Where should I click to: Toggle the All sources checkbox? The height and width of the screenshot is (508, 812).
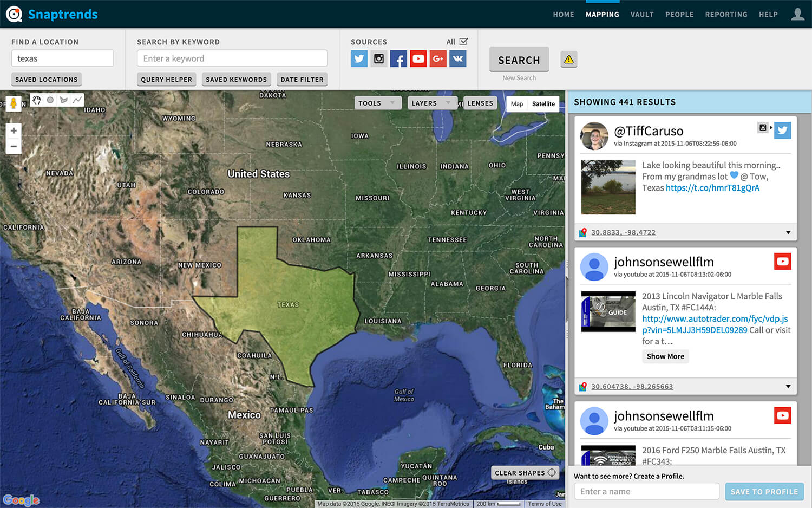click(463, 42)
